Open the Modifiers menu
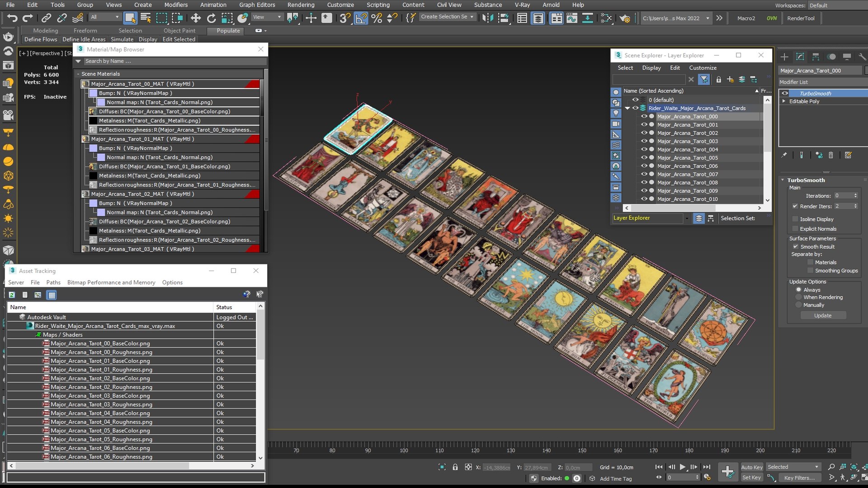This screenshot has height=488, width=868. click(176, 5)
